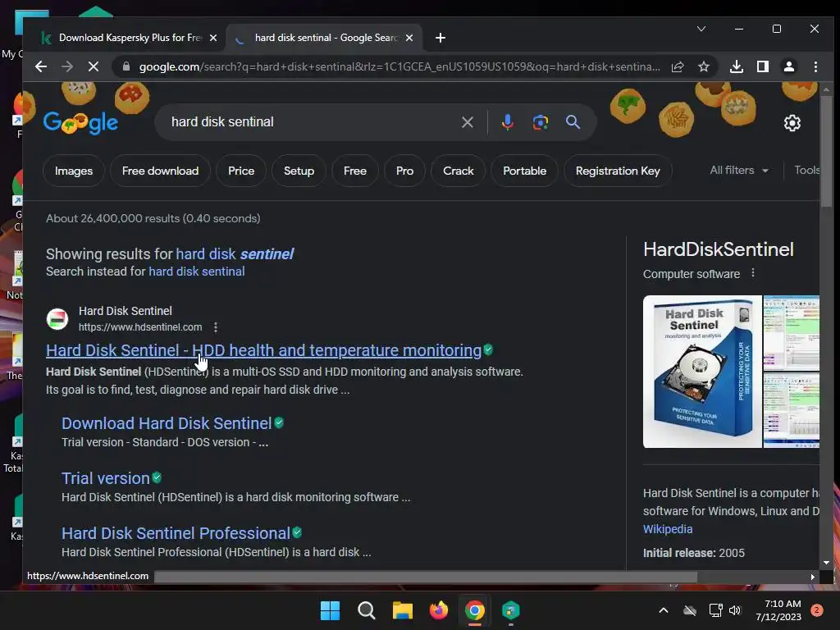Select Setup filter chip
840x630 pixels.
click(299, 171)
